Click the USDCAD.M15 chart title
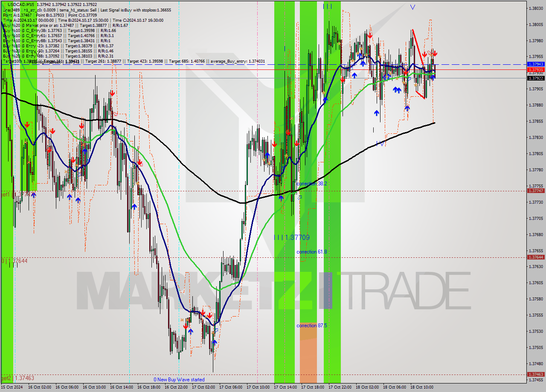This screenshot has height=392, width=546. click(21, 4)
